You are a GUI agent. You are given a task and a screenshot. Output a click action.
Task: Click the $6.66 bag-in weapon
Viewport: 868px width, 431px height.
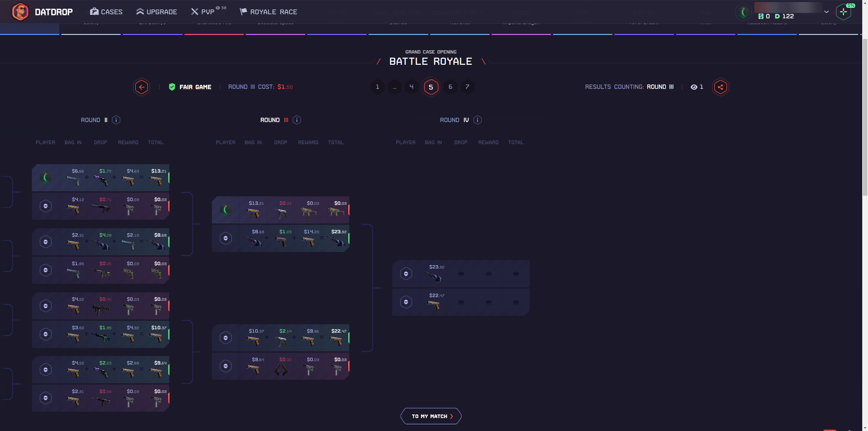click(73, 181)
